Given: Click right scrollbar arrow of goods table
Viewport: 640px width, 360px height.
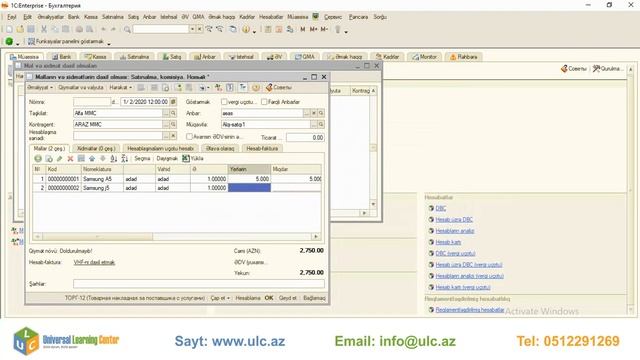Looking at the screenshot, I should pyautogui.click(x=316, y=236).
